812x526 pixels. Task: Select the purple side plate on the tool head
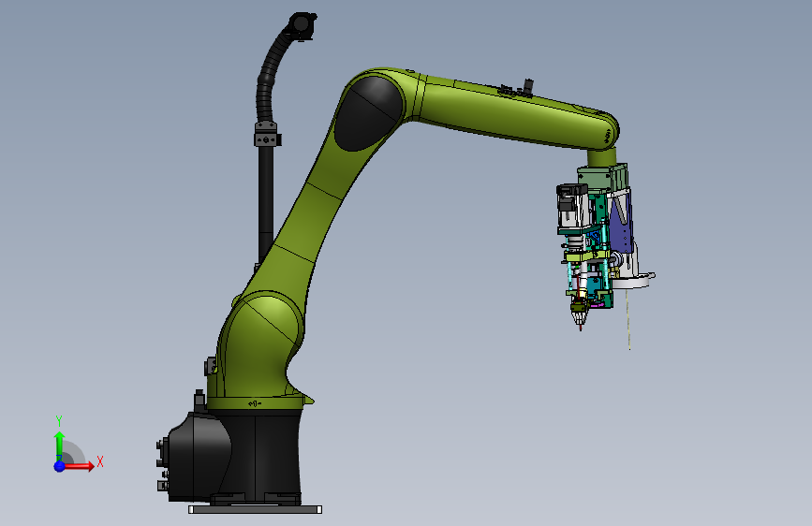coord(622,223)
